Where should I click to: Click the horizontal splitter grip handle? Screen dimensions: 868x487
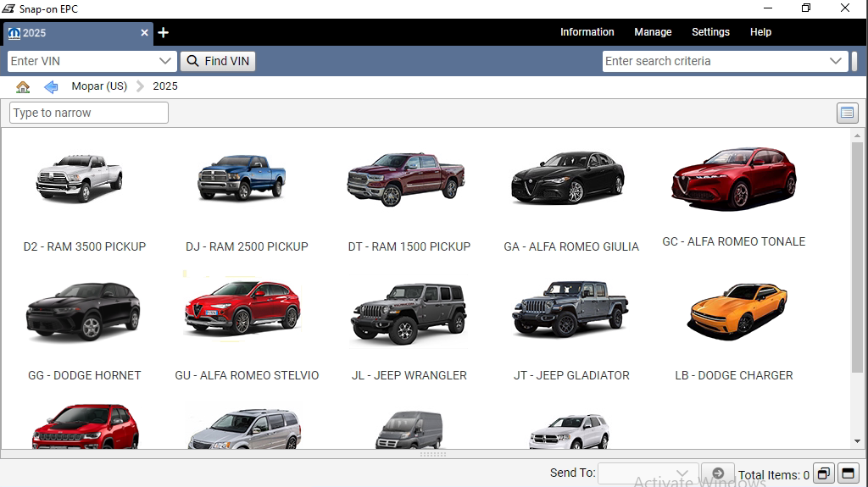[x=433, y=454]
